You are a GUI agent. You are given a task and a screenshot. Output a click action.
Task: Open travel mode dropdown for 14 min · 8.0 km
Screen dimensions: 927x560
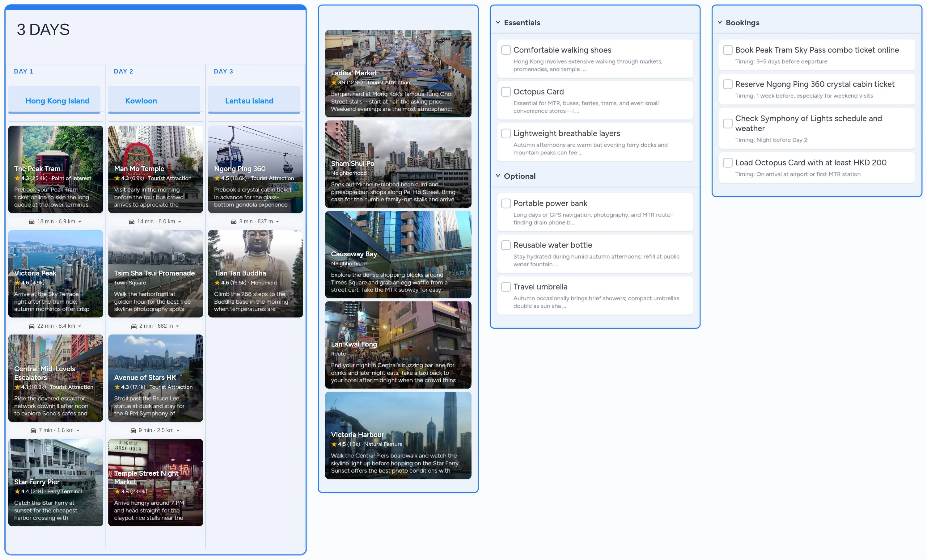pyautogui.click(x=180, y=222)
